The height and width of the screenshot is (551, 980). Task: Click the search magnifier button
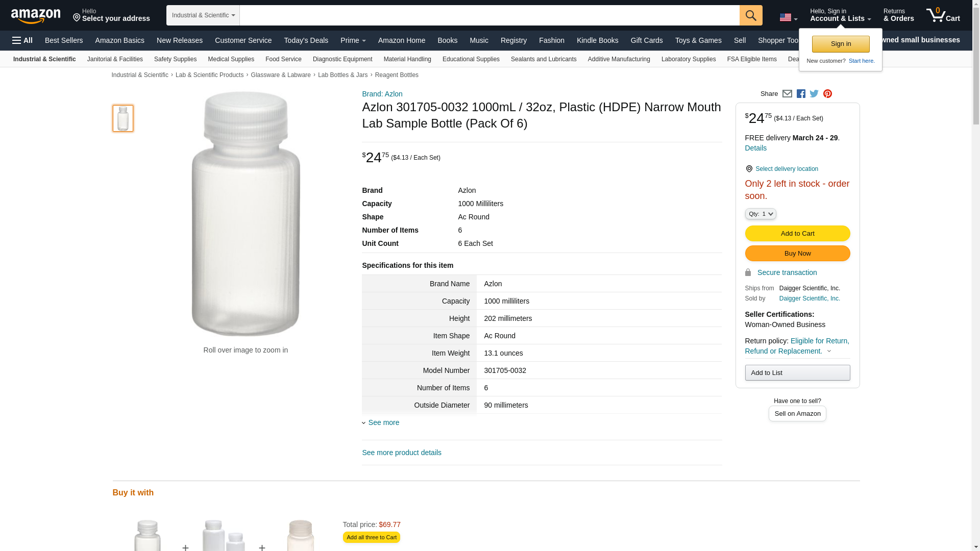click(x=751, y=15)
